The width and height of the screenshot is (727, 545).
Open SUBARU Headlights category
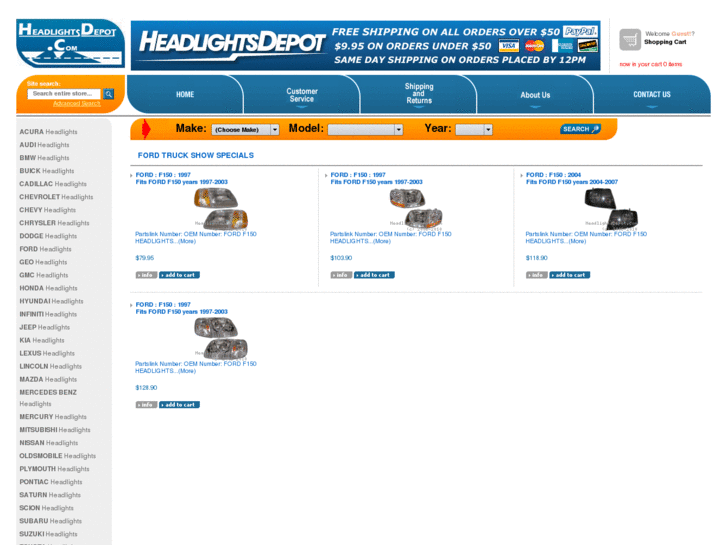(51, 521)
